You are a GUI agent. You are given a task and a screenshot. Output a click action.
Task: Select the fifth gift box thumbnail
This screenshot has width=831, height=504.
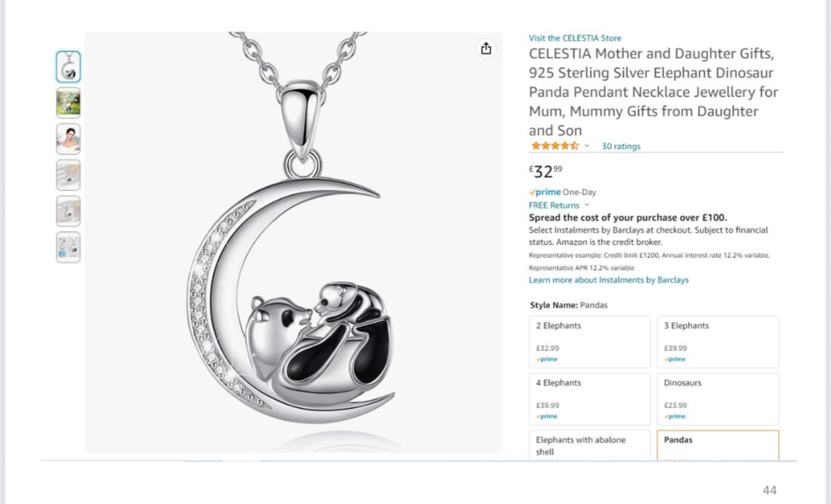coord(68,211)
